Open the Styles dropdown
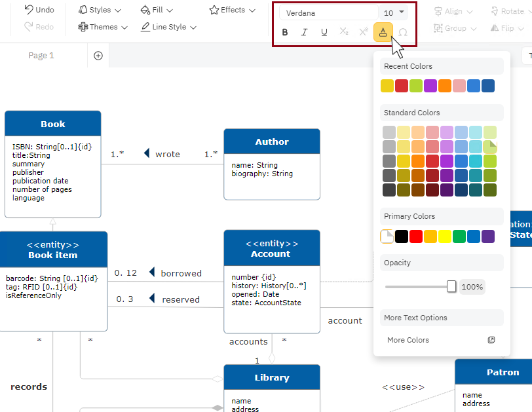532x412 pixels. [100, 10]
